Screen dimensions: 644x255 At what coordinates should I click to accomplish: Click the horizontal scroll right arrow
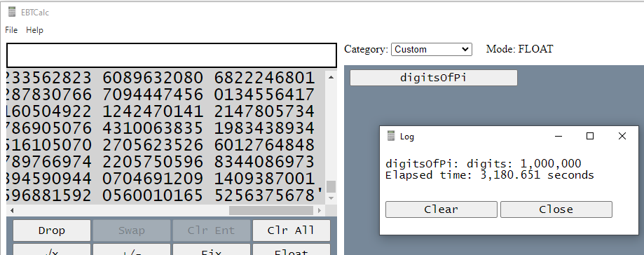tap(320, 210)
